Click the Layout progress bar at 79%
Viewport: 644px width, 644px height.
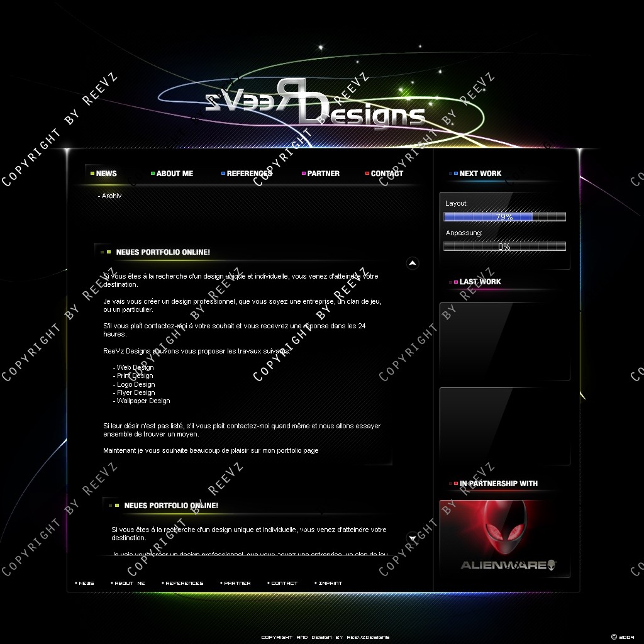coord(504,217)
